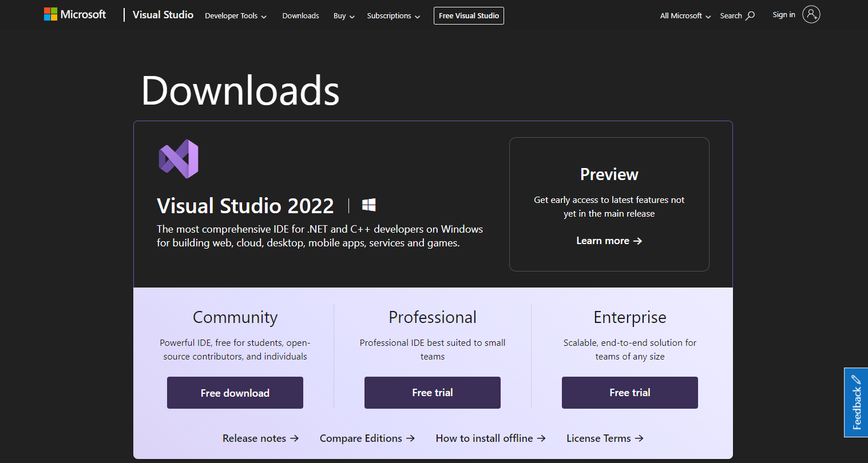The height and width of the screenshot is (463, 868).
Task: Go to the Visual Studio home link
Action: [163, 15]
